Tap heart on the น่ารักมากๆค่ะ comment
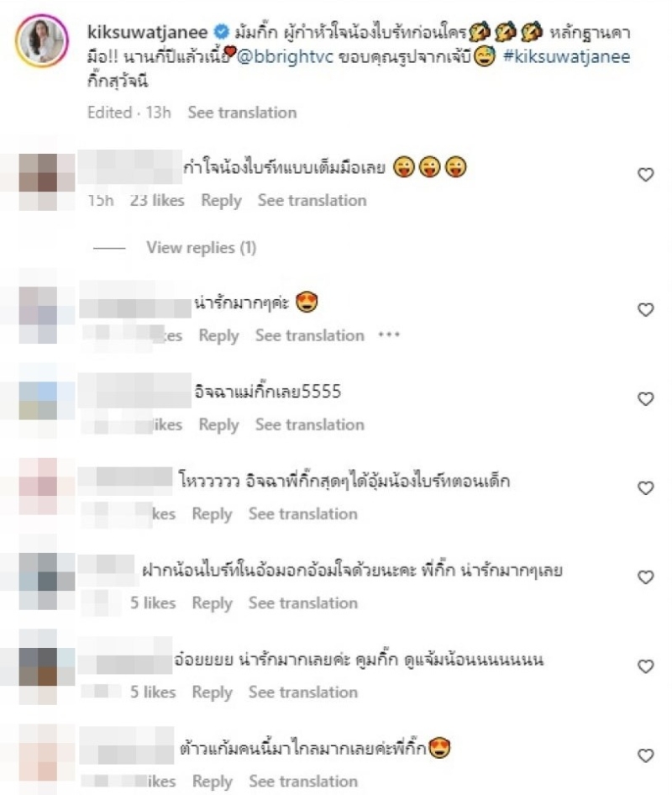Screen dimensions: 672x795 tap(645, 310)
